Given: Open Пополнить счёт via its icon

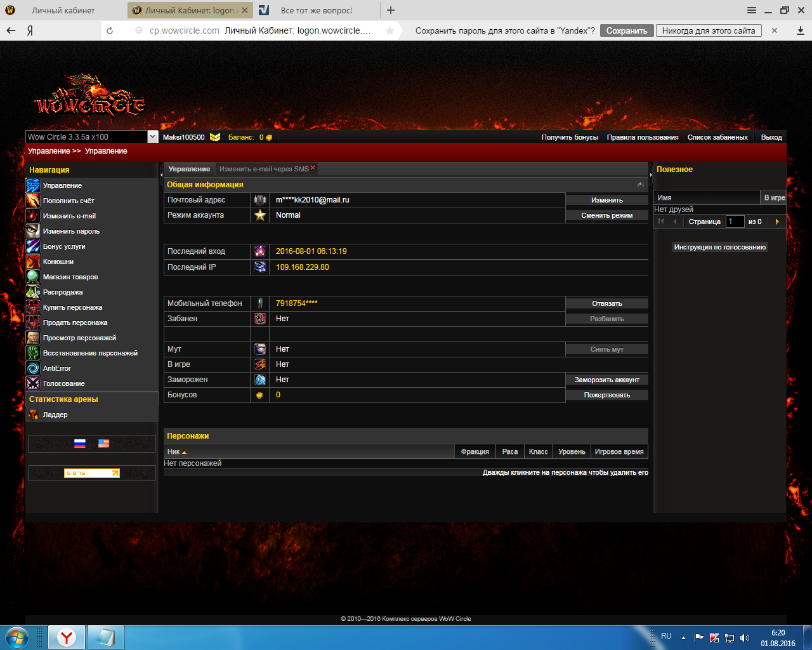Looking at the screenshot, I should pos(33,201).
